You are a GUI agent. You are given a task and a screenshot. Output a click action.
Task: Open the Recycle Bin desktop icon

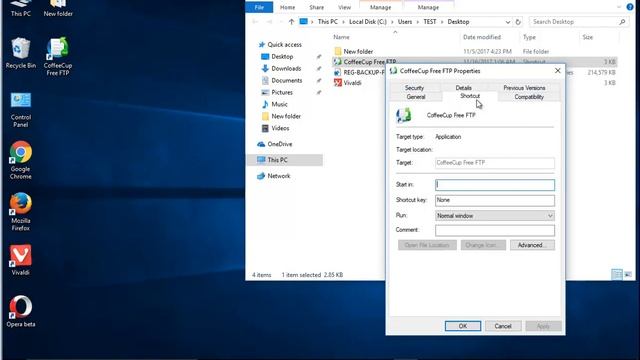(x=20, y=53)
